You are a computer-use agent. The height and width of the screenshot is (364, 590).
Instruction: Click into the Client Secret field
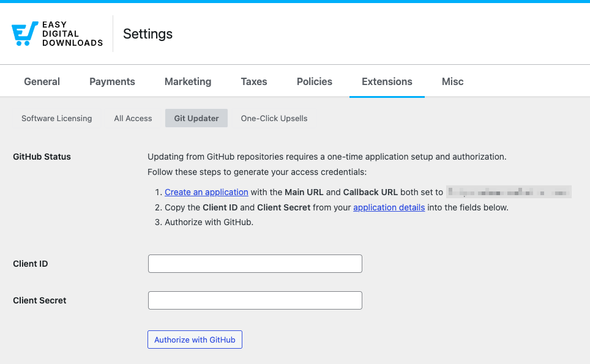[x=255, y=300]
